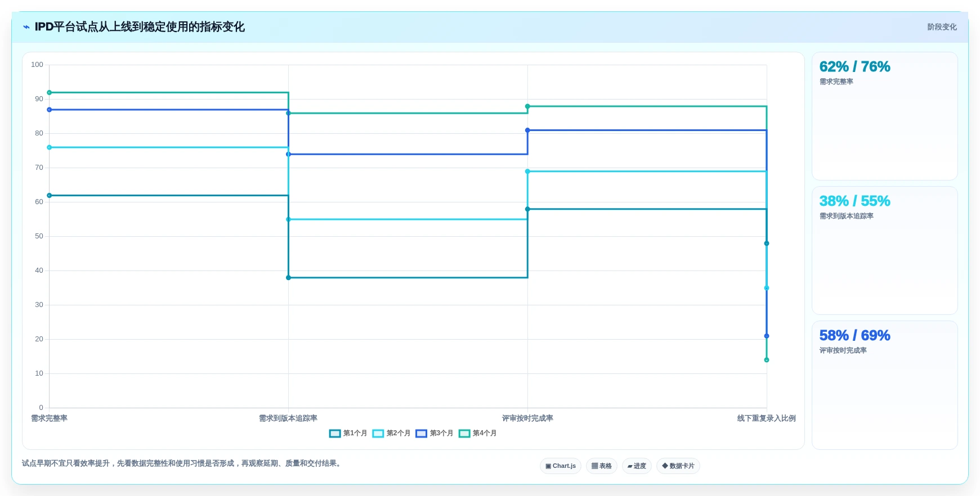Click the 第1个月 data point at 38
Viewport: 980px width, 496px height.
(x=289, y=278)
